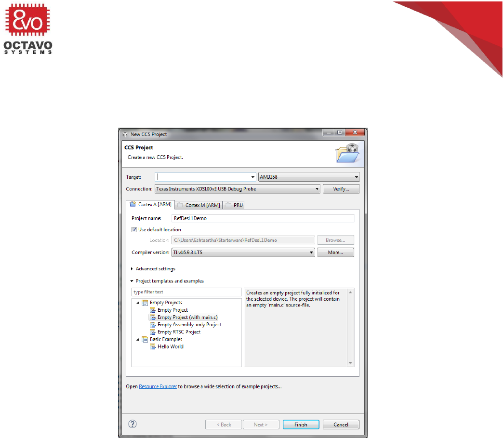504x438 pixels.
Task: Click the help question mark icon
Action: click(133, 424)
